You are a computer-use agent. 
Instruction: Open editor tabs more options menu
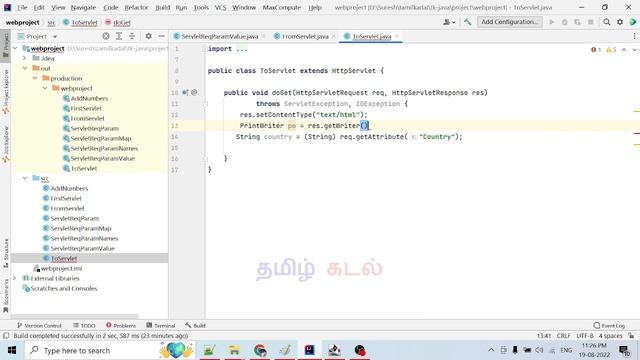[634, 36]
